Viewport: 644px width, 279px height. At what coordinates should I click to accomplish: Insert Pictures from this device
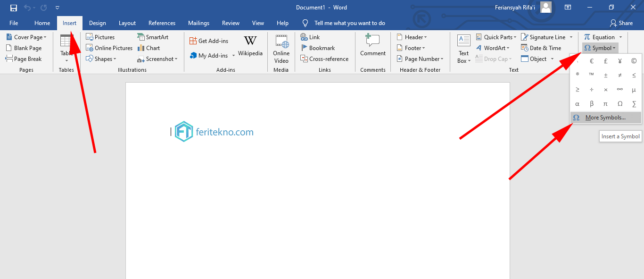pos(100,37)
